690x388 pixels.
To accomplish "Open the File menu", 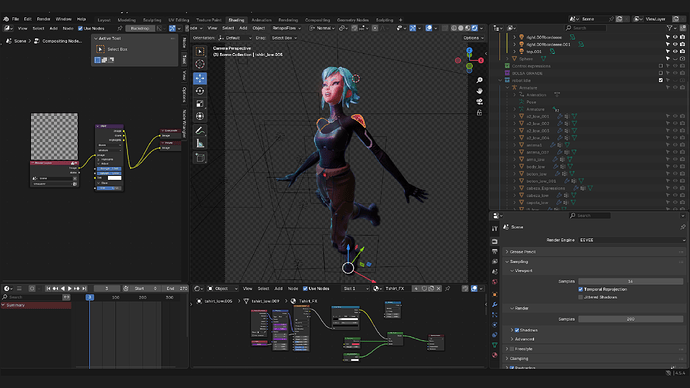I will pos(15,19).
